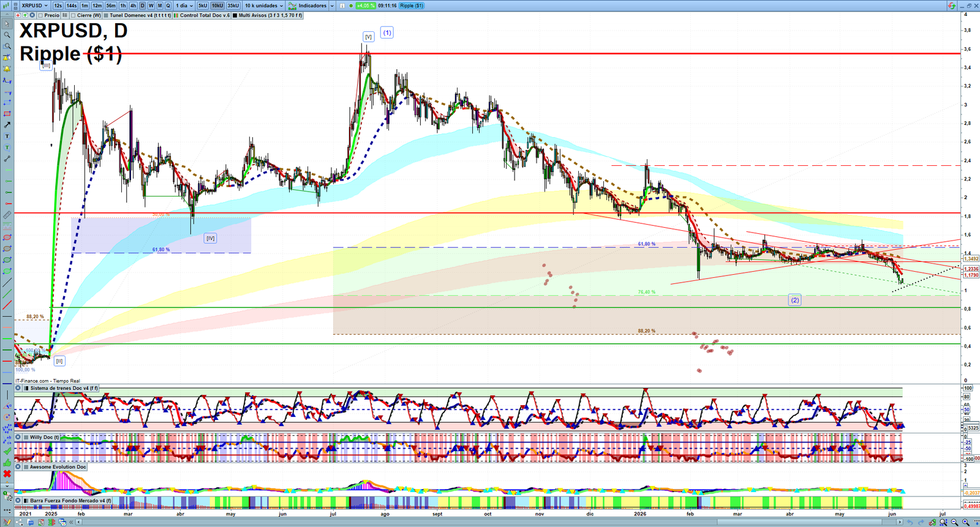Open Cierre (W) indicator settings
The height and width of the screenshot is (527, 980).
89,15
